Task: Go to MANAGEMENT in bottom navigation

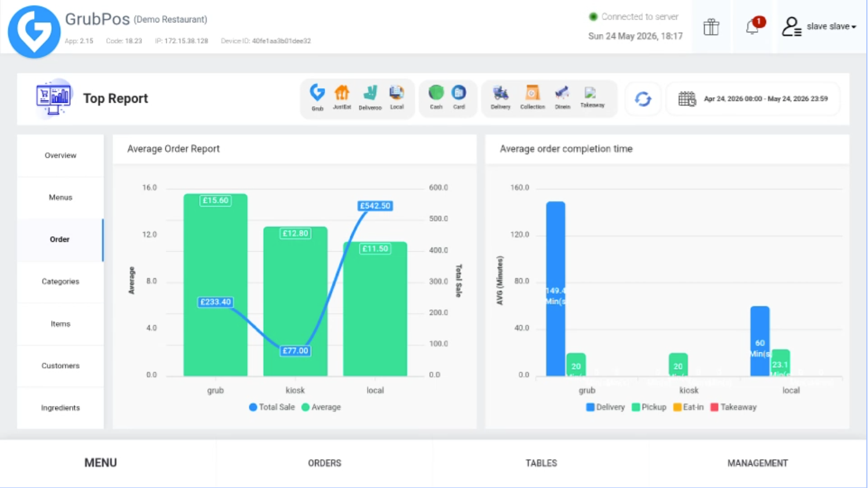Action: pos(758,463)
